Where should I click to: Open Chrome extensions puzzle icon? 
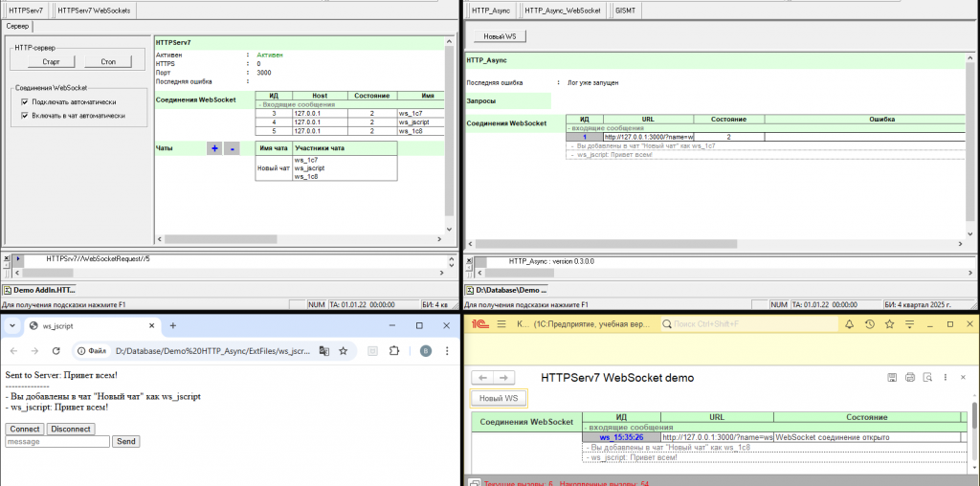click(x=393, y=351)
